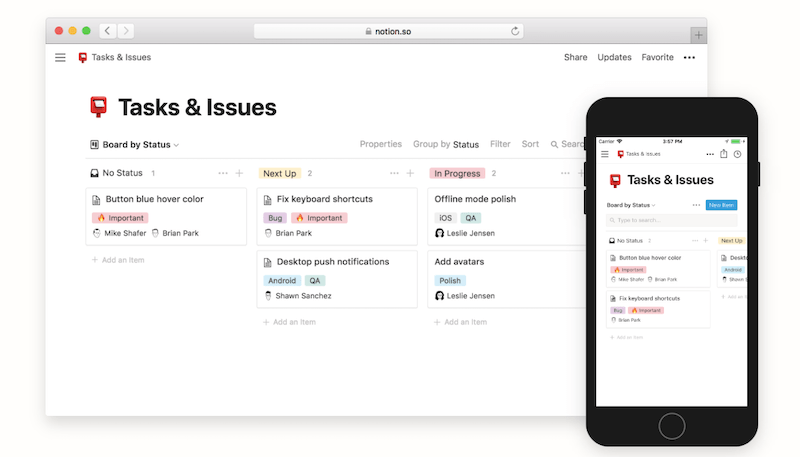Click Add an Item under No Status column
The height and width of the screenshot is (457, 800).
point(118,260)
